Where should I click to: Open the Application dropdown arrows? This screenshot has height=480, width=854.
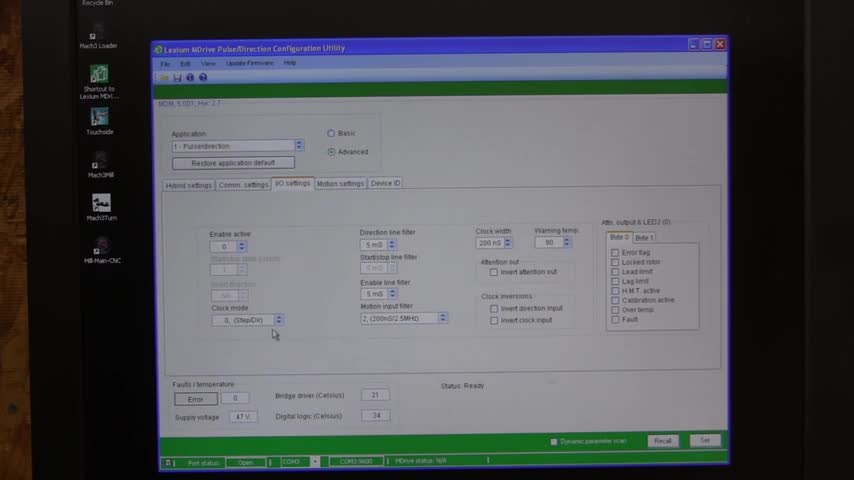click(x=299, y=145)
